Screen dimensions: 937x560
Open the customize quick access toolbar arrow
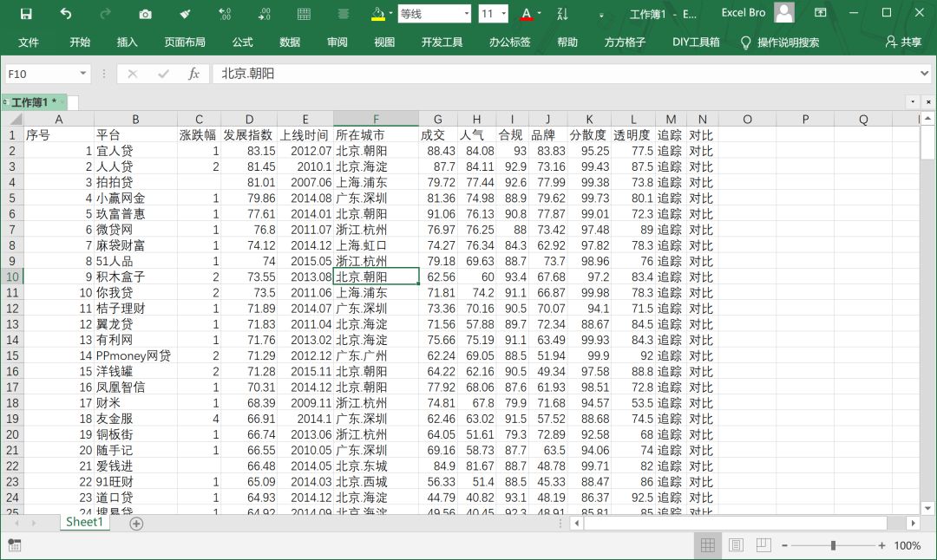(601, 16)
